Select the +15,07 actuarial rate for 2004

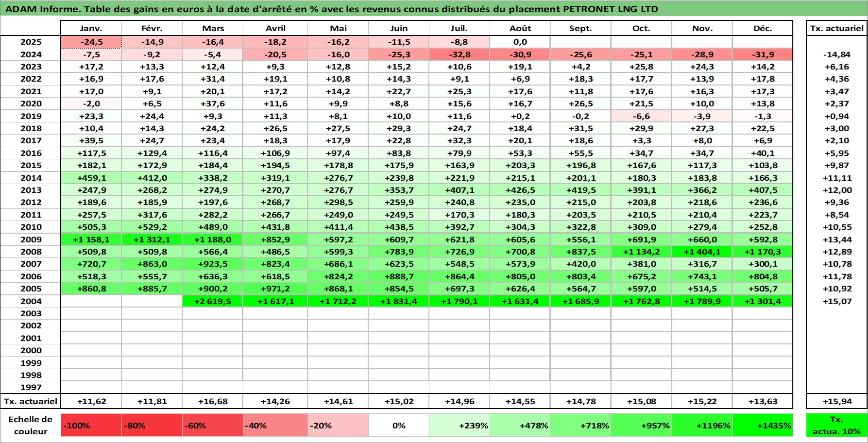point(837,301)
